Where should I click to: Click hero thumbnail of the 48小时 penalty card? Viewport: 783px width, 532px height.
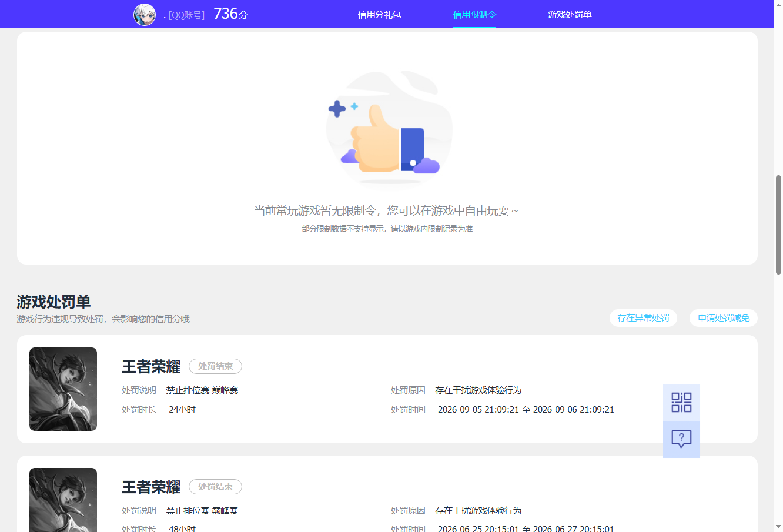tap(63, 500)
